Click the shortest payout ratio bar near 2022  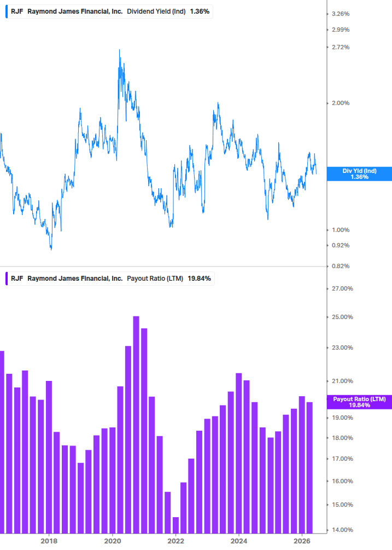(175, 525)
